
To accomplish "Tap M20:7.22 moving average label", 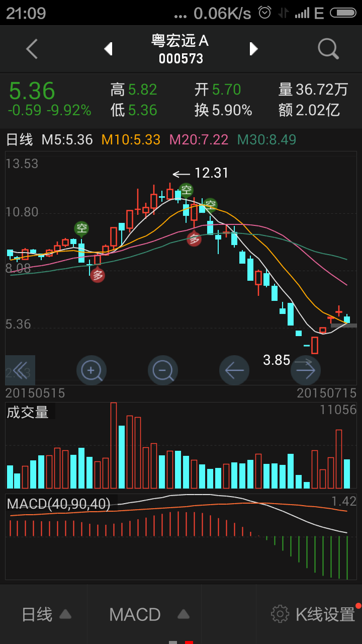I will (x=199, y=140).
